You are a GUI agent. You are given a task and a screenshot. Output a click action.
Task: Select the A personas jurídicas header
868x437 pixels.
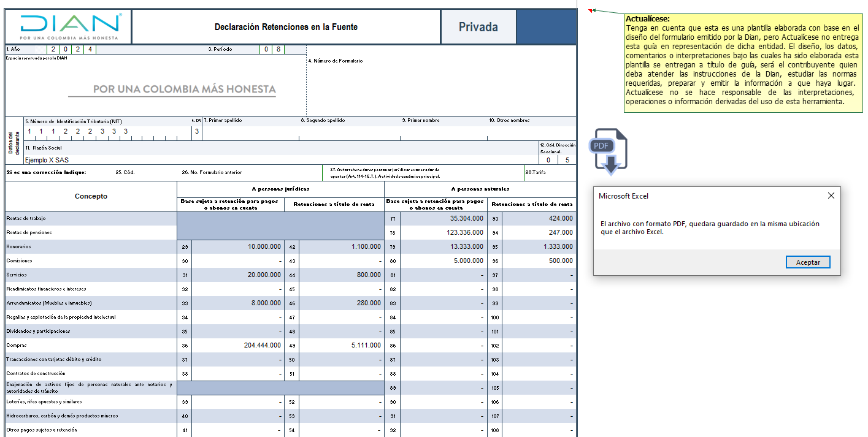click(x=280, y=189)
